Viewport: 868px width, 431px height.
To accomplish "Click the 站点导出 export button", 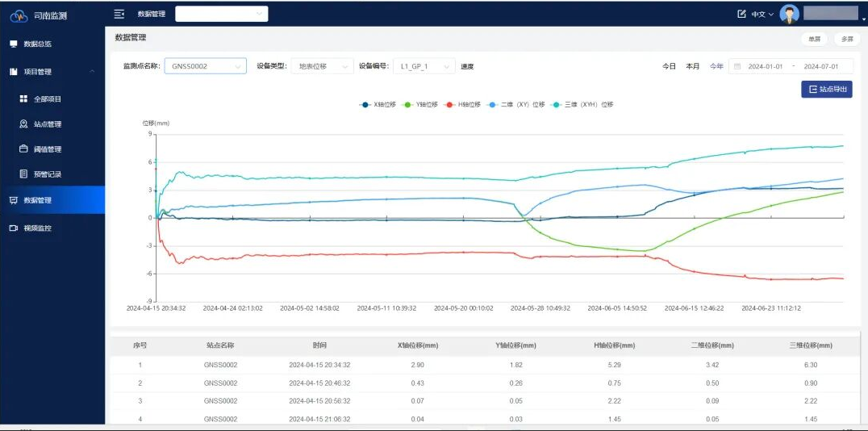I will tap(826, 90).
